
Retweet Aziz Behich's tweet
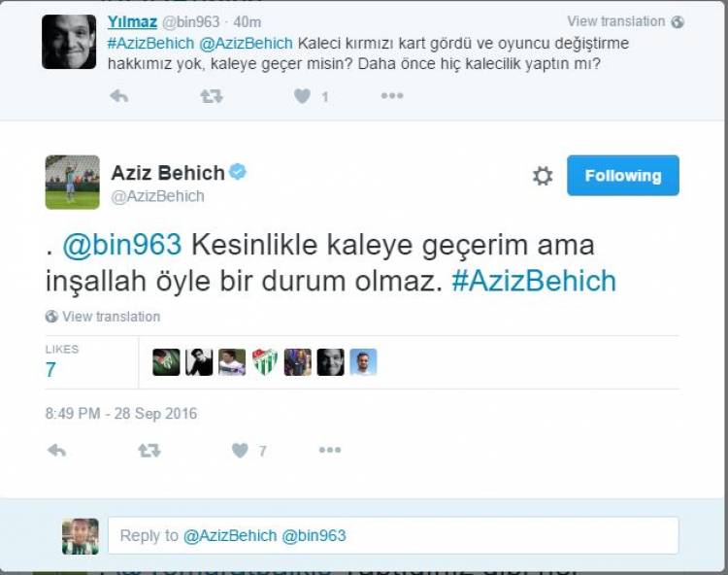(149, 450)
